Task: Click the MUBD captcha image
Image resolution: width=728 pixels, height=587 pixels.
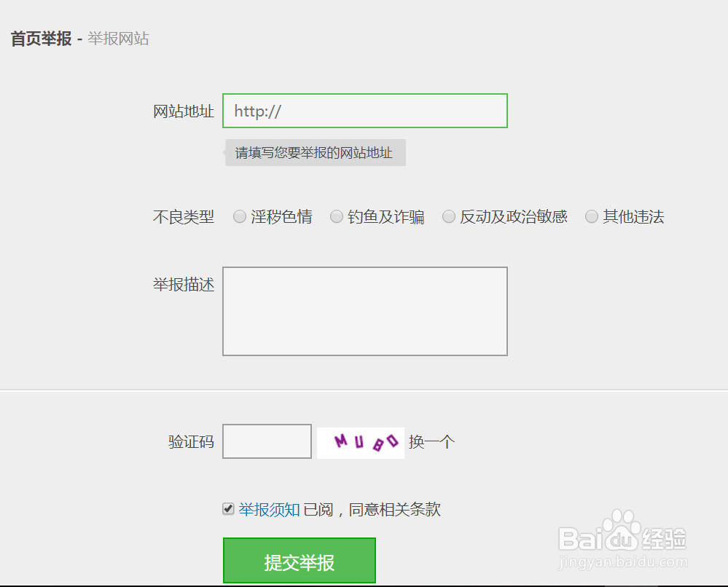Action: click(360, 441)
